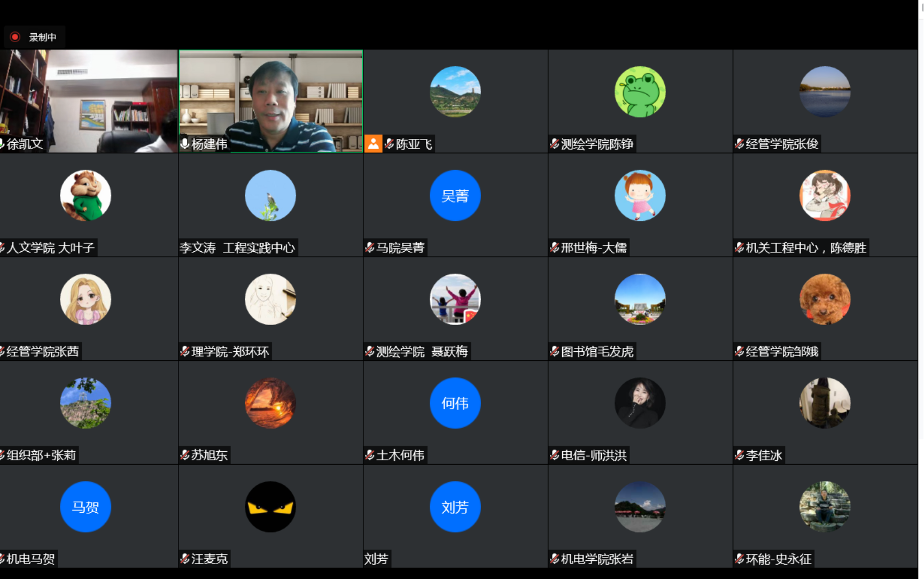Viewport: 924px width, 579px height.
Task: Click the frog avatar of 测绘学院陈铮
Action: coord(640,91)
